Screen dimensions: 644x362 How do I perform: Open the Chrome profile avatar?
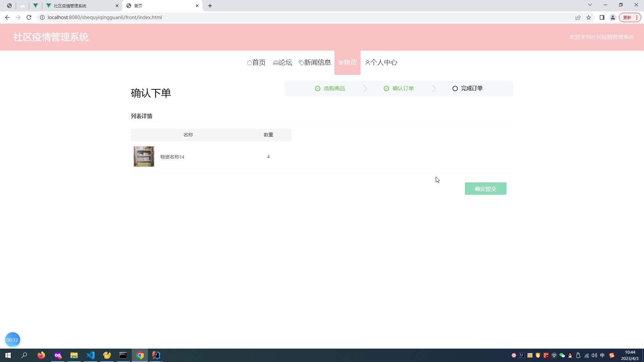[613, 18]
